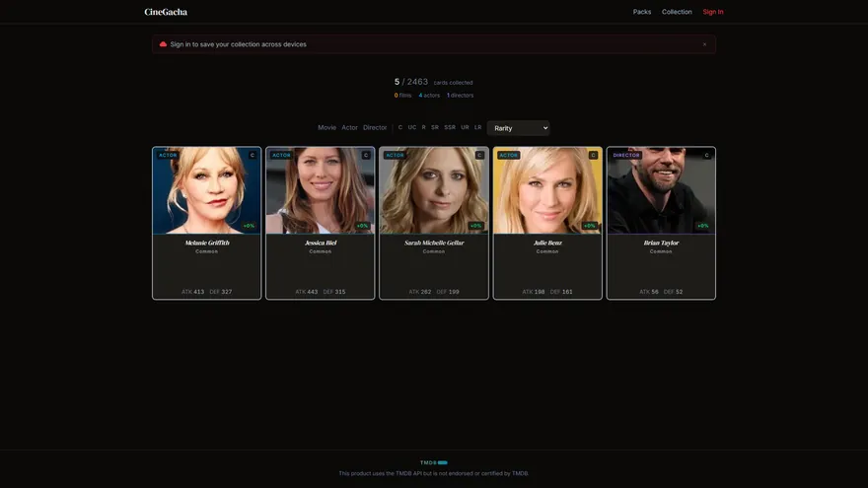Click C rarity badge on Melanie Griffith card
The height and width of the screenshot is (488, 868).
(253, 155)
